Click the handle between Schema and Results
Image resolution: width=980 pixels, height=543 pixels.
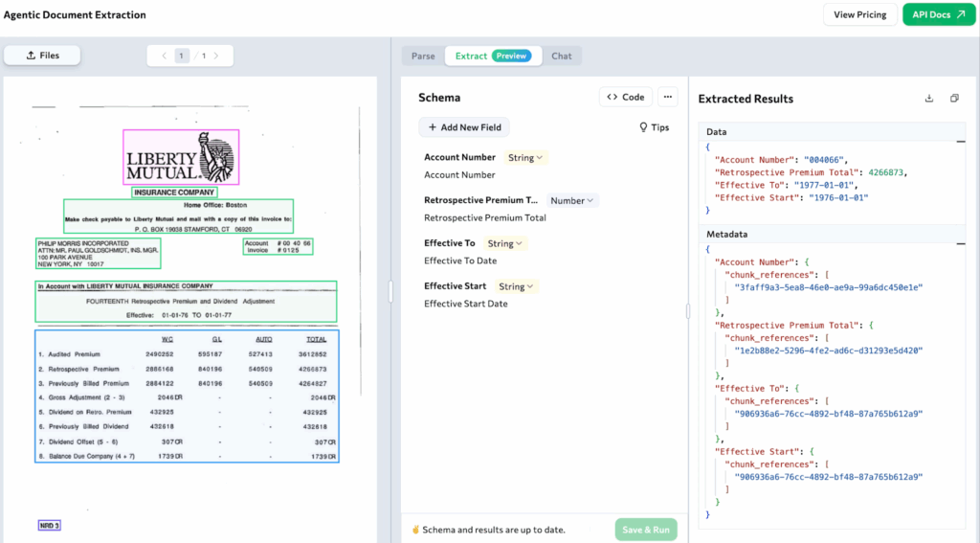click(x=688, y=311)
